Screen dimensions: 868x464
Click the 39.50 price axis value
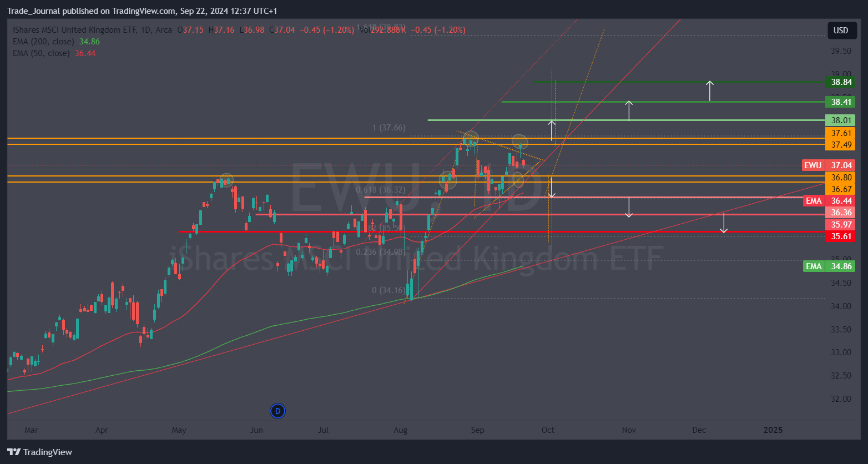(x=841, y=51)
